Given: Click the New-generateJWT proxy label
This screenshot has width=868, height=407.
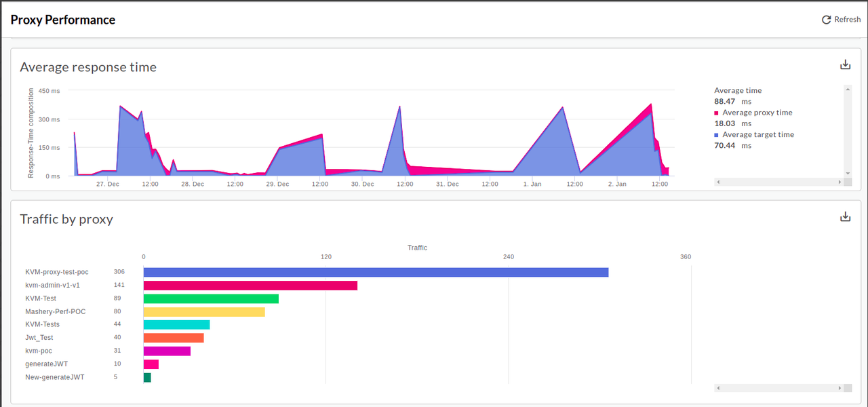Looking at the screenshot, I should [55, 377].
